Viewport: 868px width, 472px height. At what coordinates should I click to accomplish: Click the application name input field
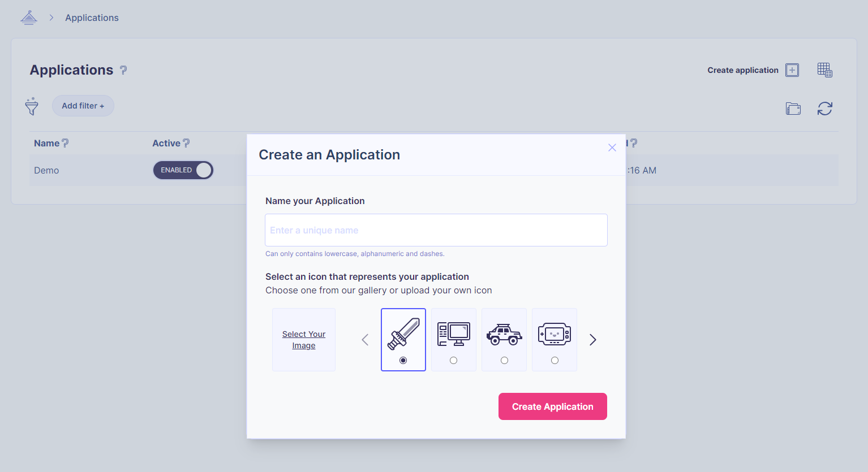pyautogui.click(x=436, y=230)
